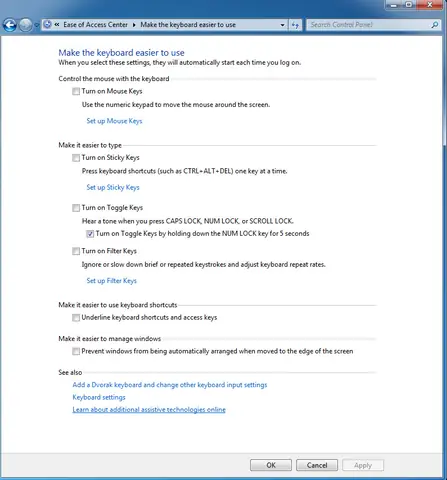Enable Turn on Filter Keys checkbox

coord(76,251)
